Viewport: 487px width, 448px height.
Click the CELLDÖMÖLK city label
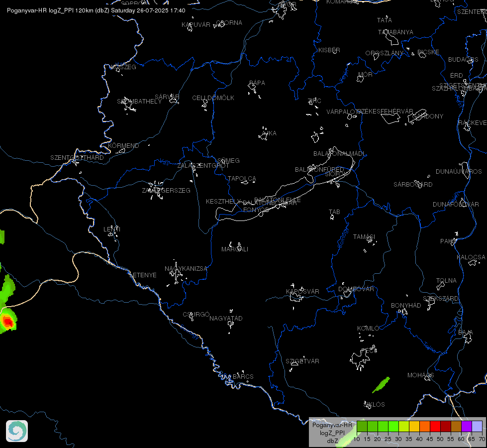point(213,98)
